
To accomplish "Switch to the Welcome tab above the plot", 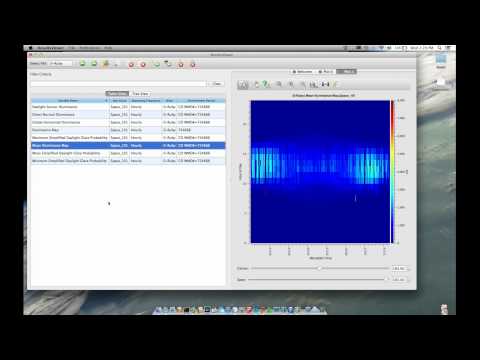I will pyautogui.click(x=302, y=72).
